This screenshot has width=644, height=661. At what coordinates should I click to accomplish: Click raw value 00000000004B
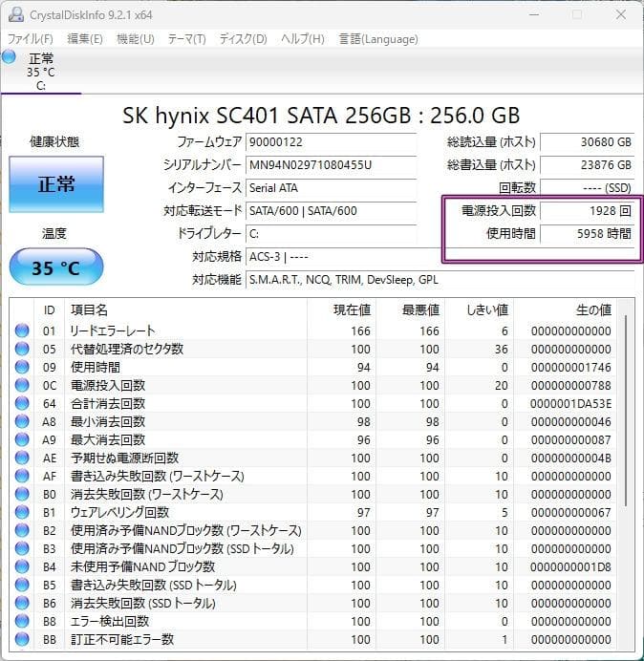(x=570, y=458)
